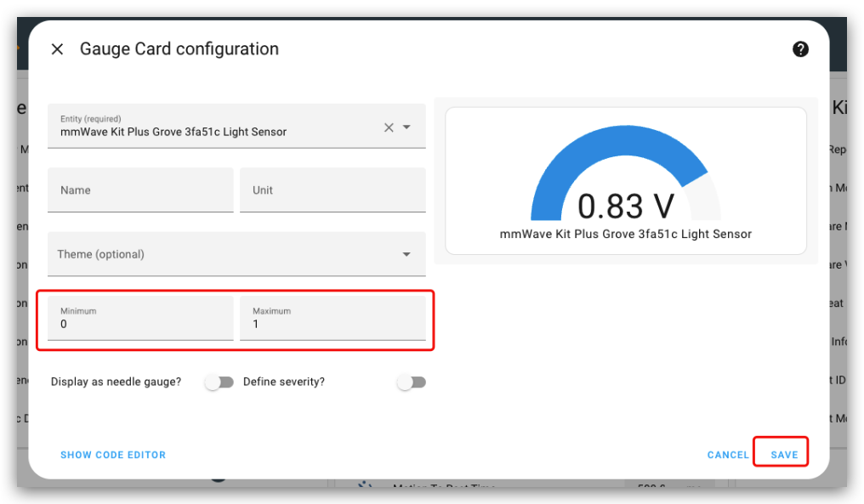Save the gauge card configuration
Viewport: 864px width, 504px height.
tap(784, 455)
